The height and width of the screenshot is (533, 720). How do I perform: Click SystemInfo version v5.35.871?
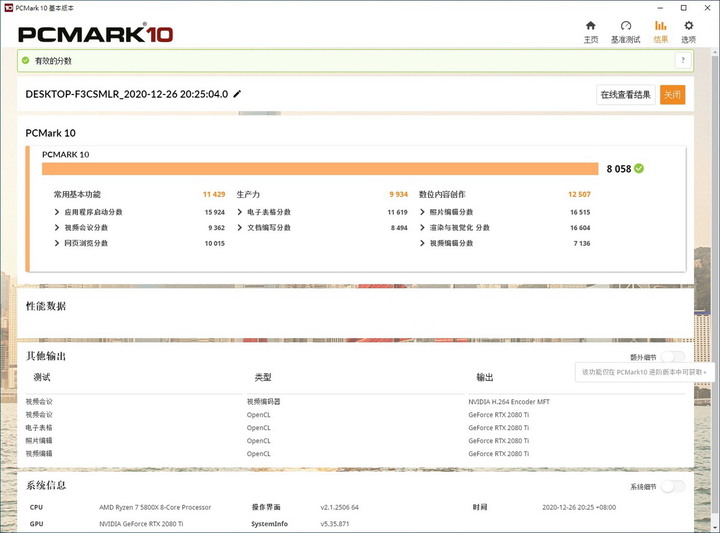pyautogui.click(x=335, y=524)
